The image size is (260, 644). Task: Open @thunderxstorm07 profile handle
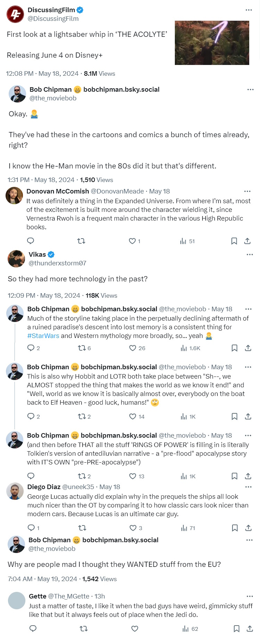point(57,263)
